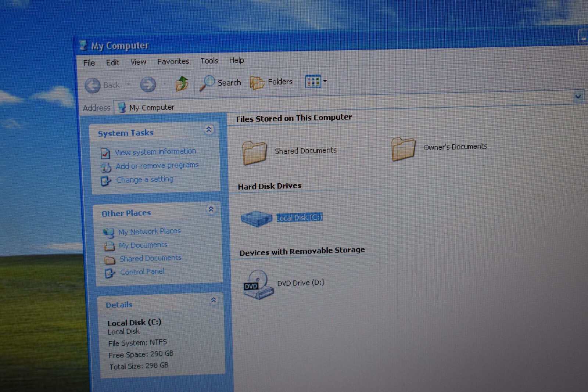Viewport: 588px width, 392px height.
Task: Click My Documents sidebar icon
Action: coord(109,246)
